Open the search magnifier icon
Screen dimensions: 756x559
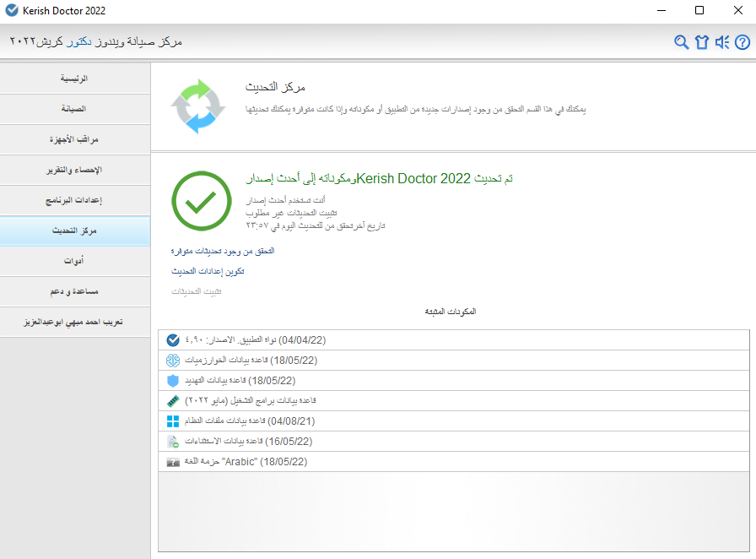[681, 42]
